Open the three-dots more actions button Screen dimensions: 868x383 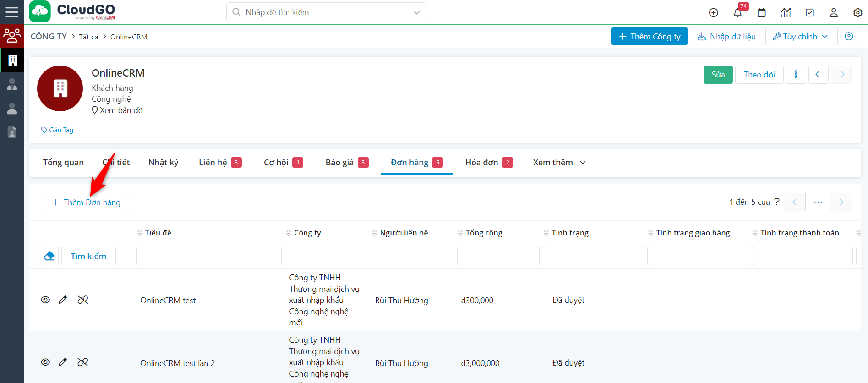click(796, 75)
